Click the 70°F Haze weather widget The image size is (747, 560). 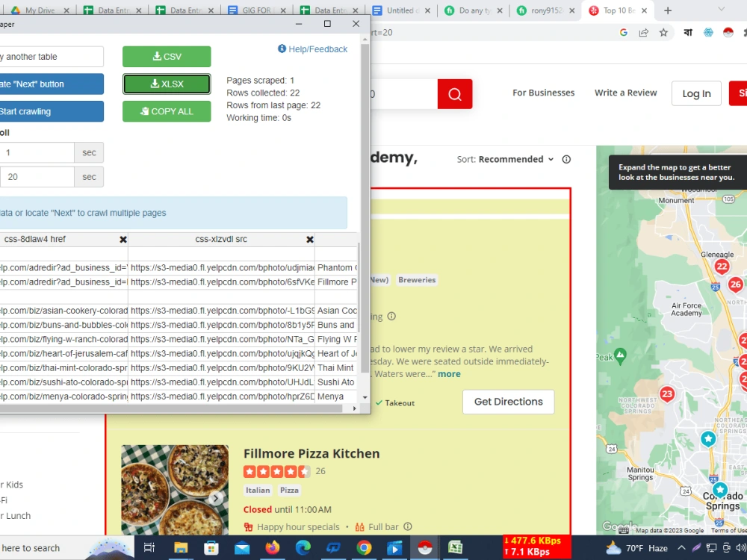pyautogui.click(x=636, y=548)
